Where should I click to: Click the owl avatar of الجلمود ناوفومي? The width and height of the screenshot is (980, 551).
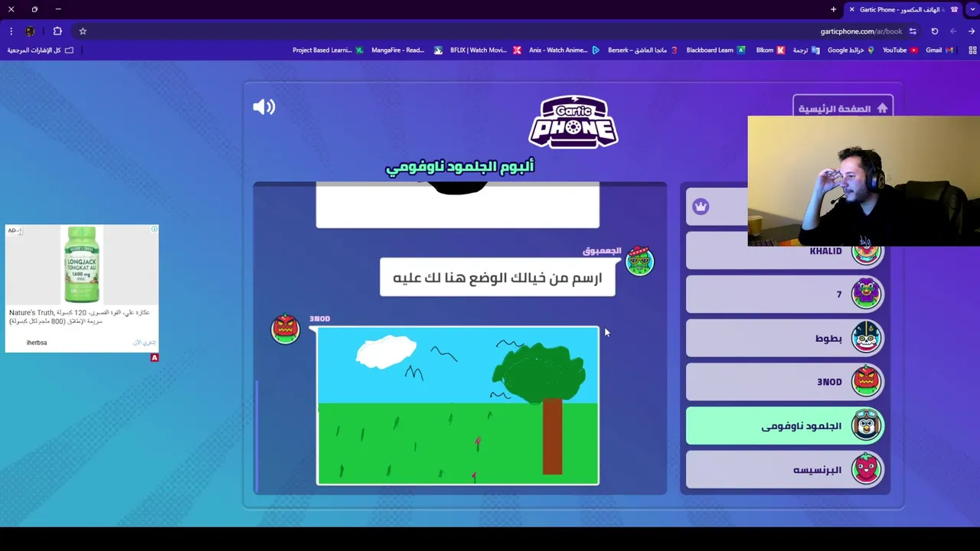(866, 425)
